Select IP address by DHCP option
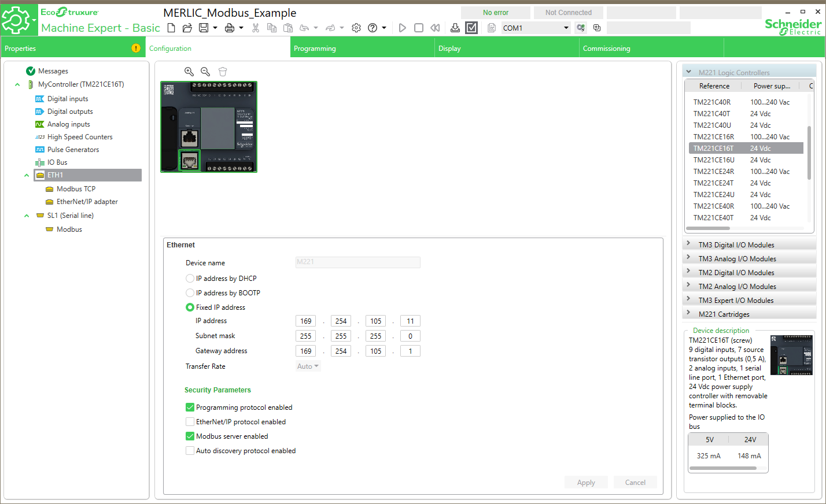This screenshot has width=826, height=504. tap(190, 279)
